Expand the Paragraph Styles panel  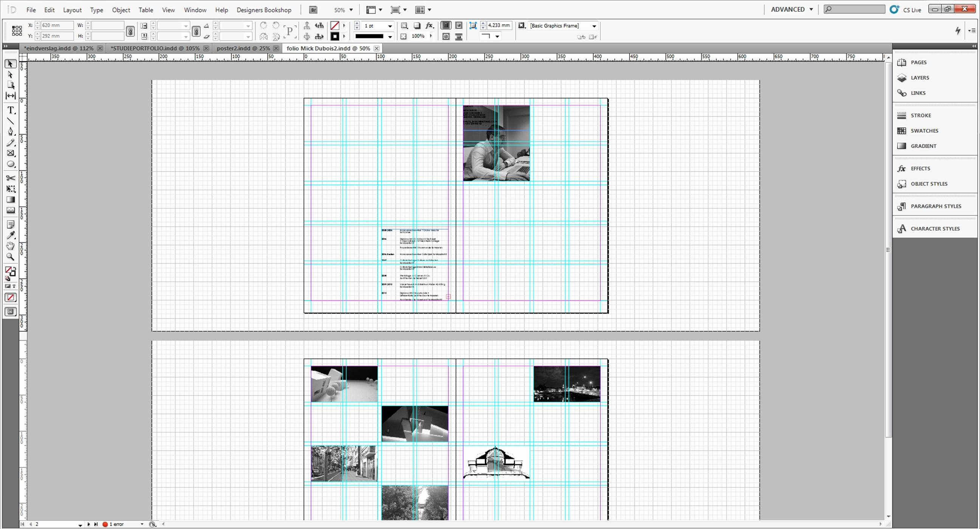pyautogui.click(x=936, y=206)
